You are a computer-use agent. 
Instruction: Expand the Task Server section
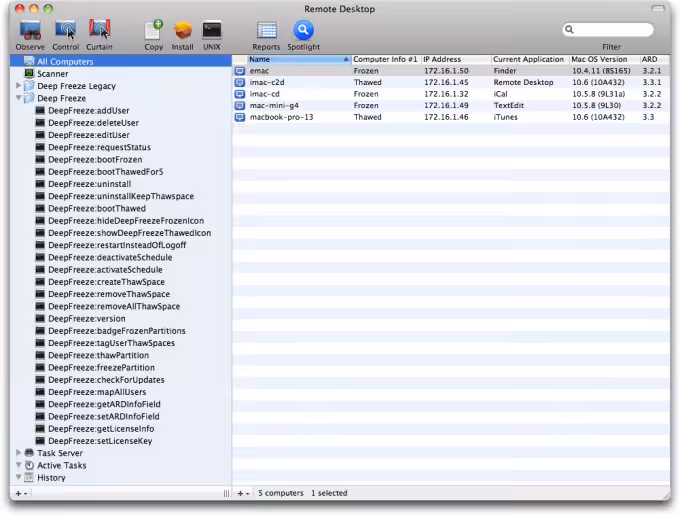[19, 453]
